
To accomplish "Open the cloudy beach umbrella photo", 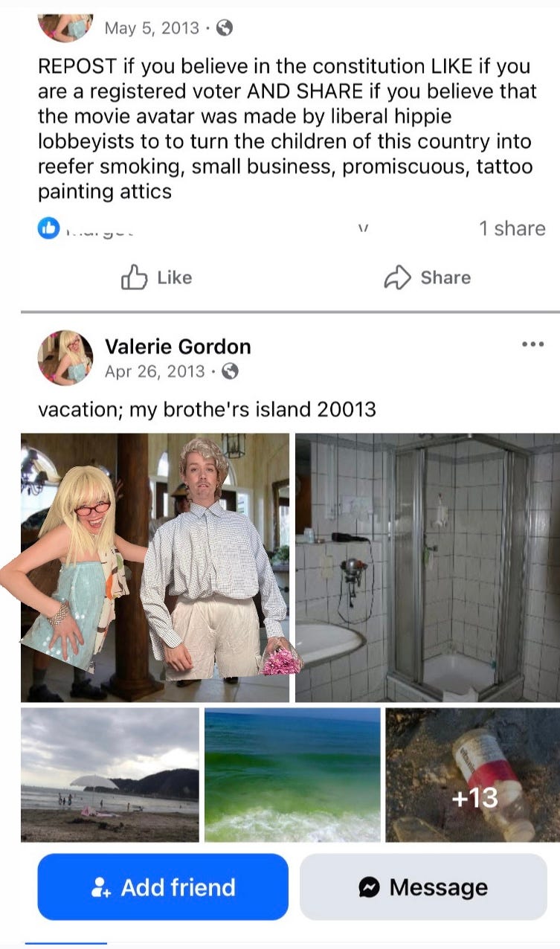I will pos(110,774).
